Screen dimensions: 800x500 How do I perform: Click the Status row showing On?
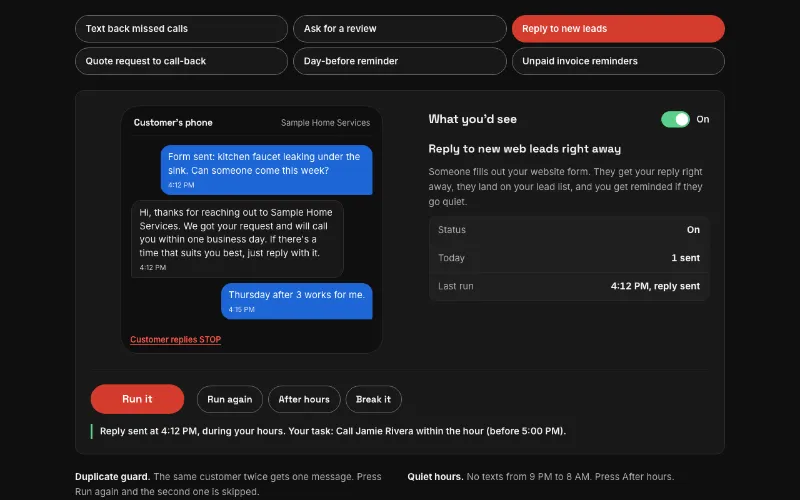[569, 230]
